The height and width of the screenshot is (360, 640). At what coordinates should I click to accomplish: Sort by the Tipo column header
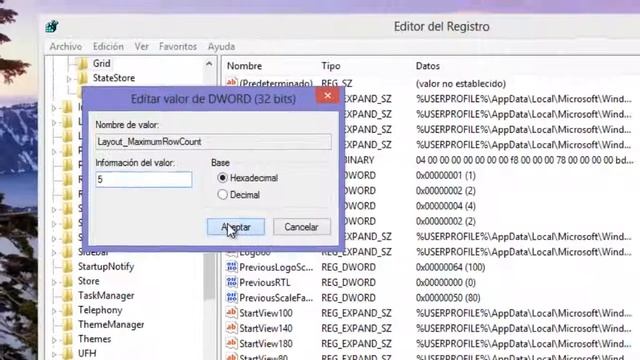click(331, 66)
